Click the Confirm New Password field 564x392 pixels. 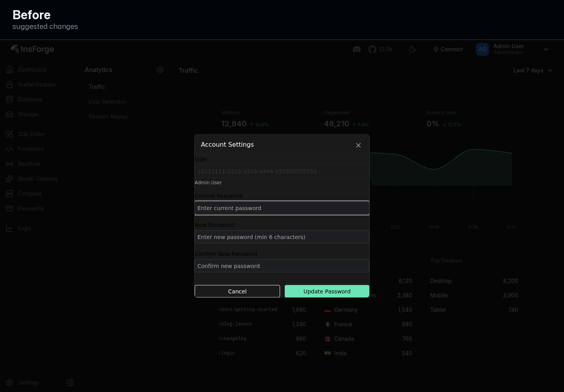(x=282, y=266)
